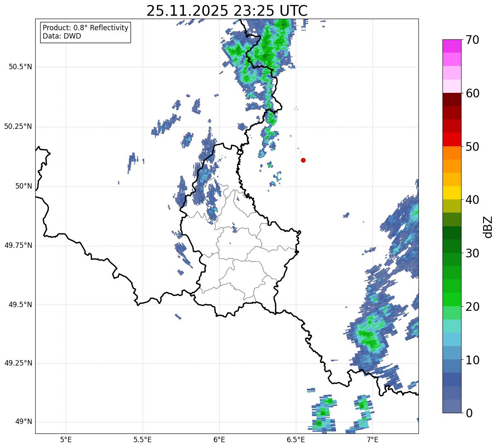Click the colorbar value 50
This screenshot has height=448, width=498.
pos(472,147)
